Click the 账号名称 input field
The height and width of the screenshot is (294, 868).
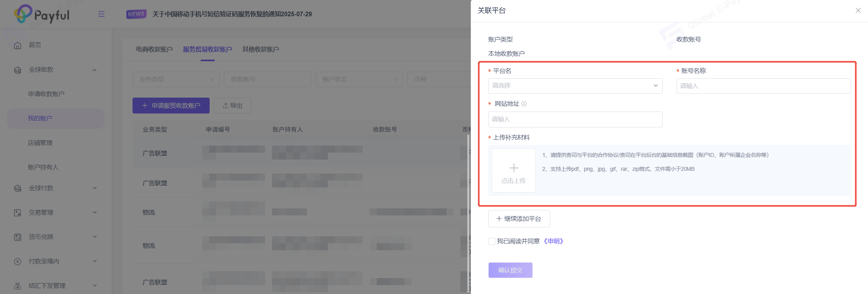pyautogui.click(x=763, y=86)
